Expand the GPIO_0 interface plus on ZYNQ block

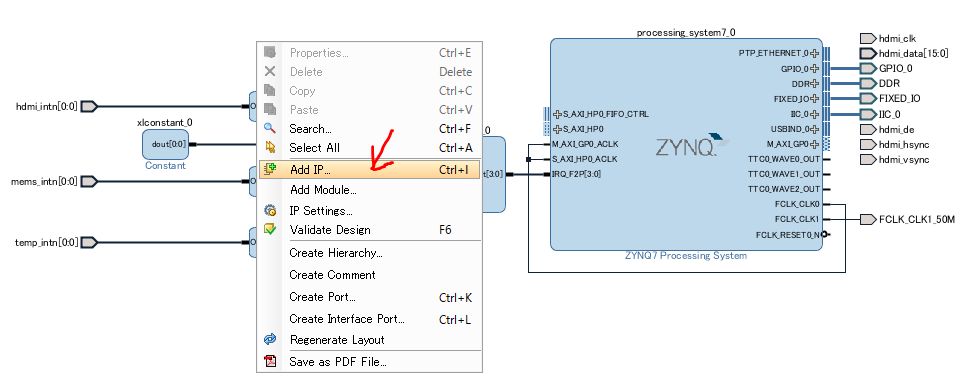tap(815, 68)
